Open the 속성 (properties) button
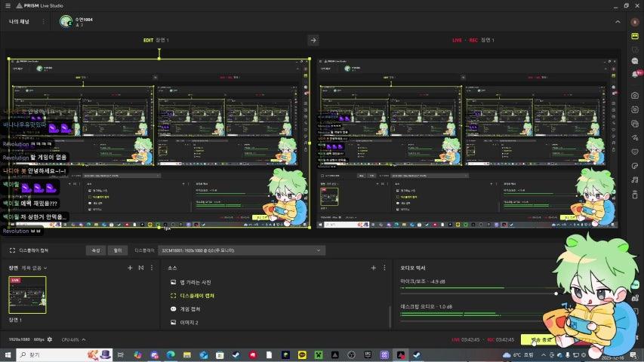 coord(96,250)
